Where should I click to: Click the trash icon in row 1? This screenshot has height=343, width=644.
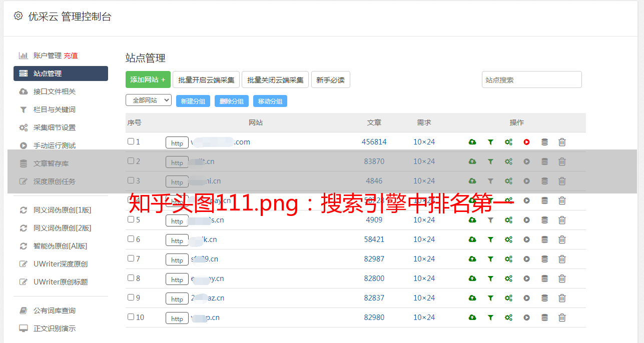click(x=562, y=142)
